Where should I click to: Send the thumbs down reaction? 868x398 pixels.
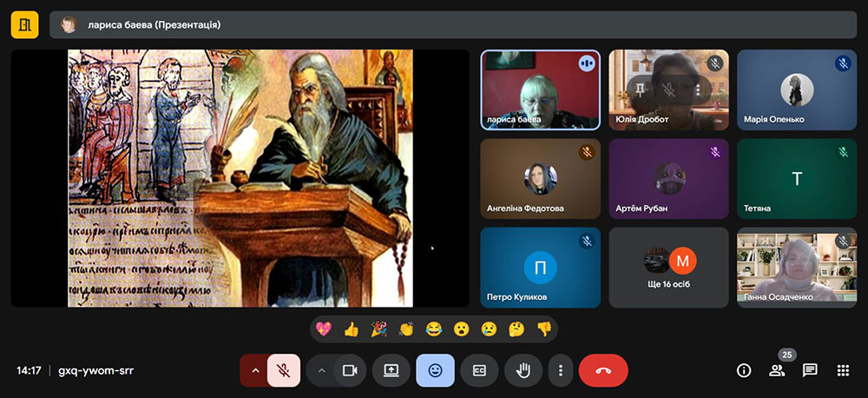[x=543, y=329]
